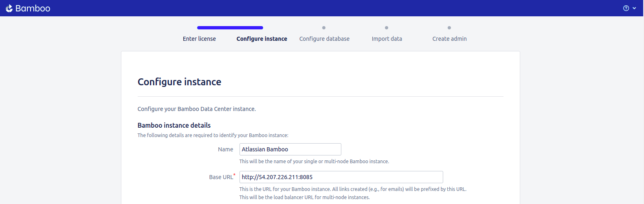The height and width of the screenshot is (204, 644).
Task: Jump to the Import data step label
Action: point(387,39)
